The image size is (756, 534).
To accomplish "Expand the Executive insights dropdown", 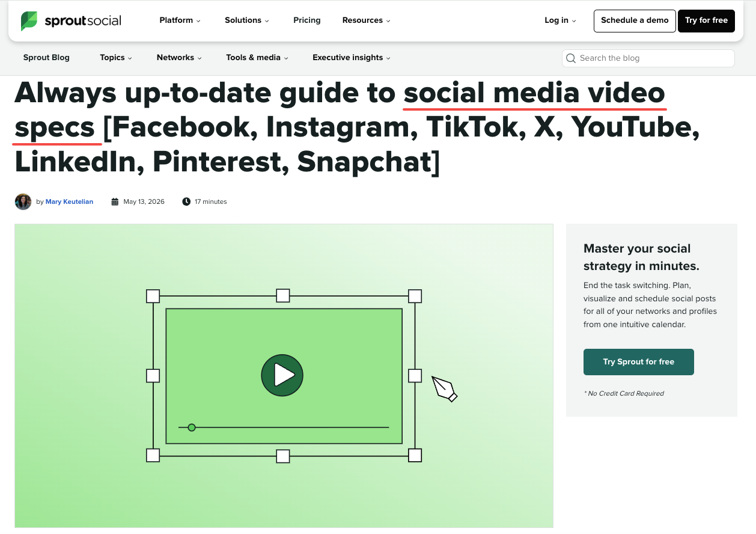I will [352, 58].
